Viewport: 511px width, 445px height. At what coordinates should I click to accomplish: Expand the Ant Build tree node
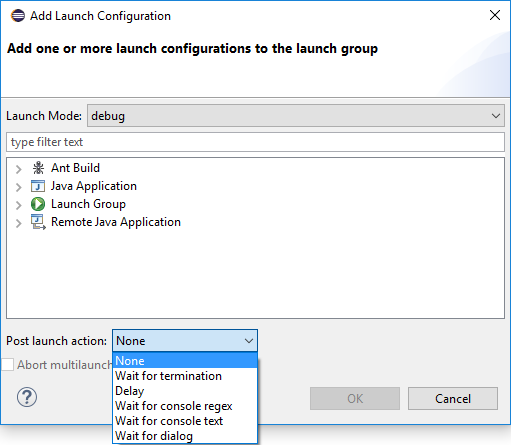click(x=19, y=169)
